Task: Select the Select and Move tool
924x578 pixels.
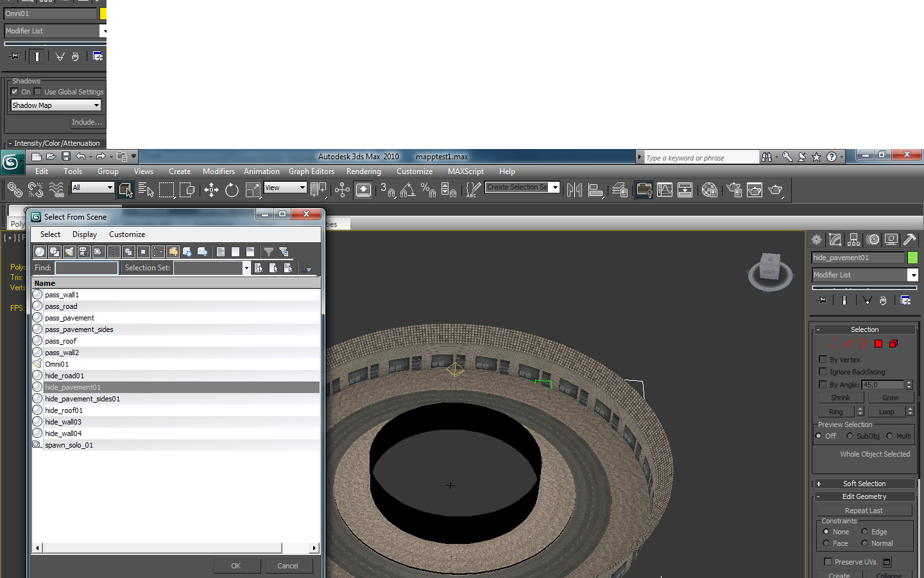Action: pos(211,189)
